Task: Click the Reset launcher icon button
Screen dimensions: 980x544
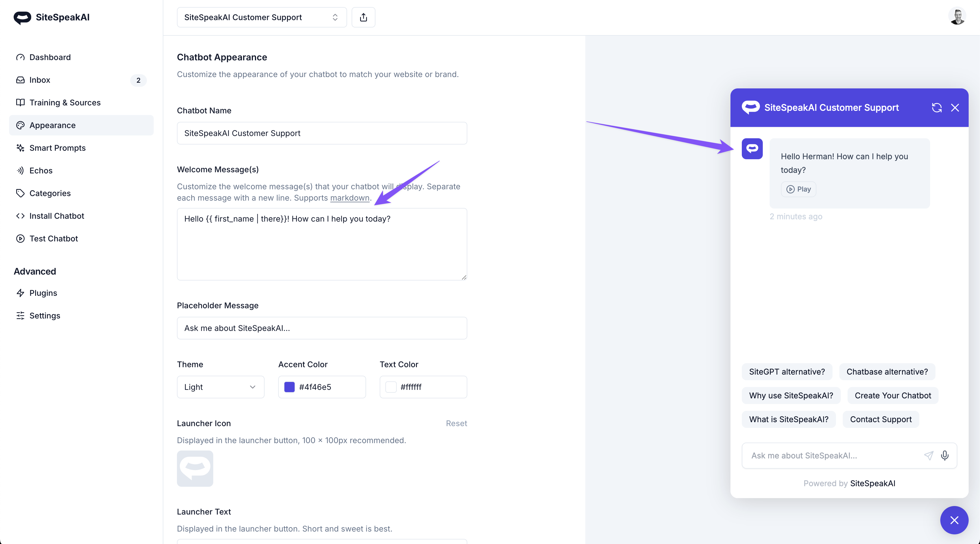Action: 457,423
